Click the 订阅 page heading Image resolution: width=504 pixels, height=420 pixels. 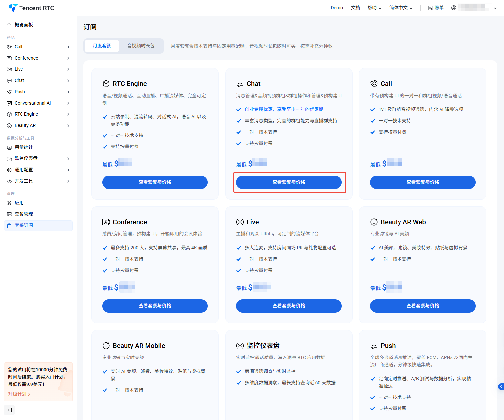click(90, 27)
